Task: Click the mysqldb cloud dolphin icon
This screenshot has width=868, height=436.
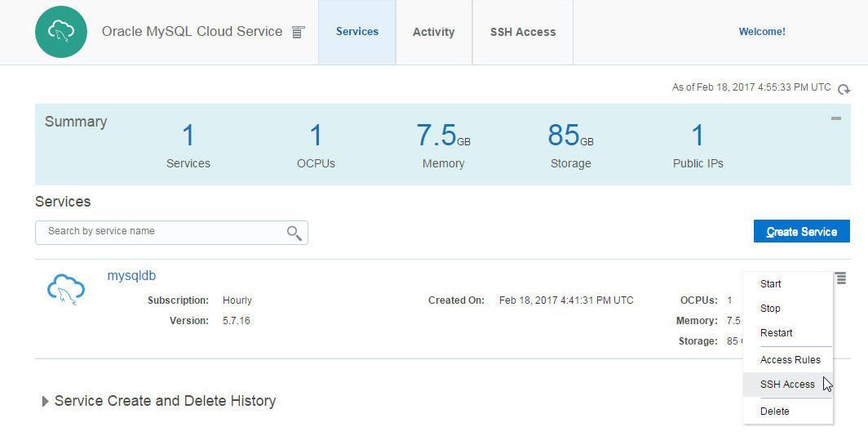Action: click(66, 289)
